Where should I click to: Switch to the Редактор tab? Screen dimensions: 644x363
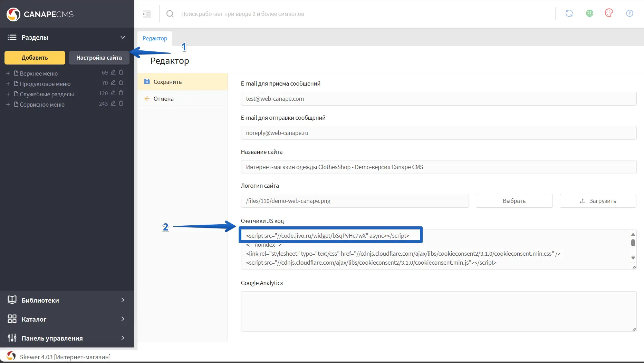click(x=155, y=38)
